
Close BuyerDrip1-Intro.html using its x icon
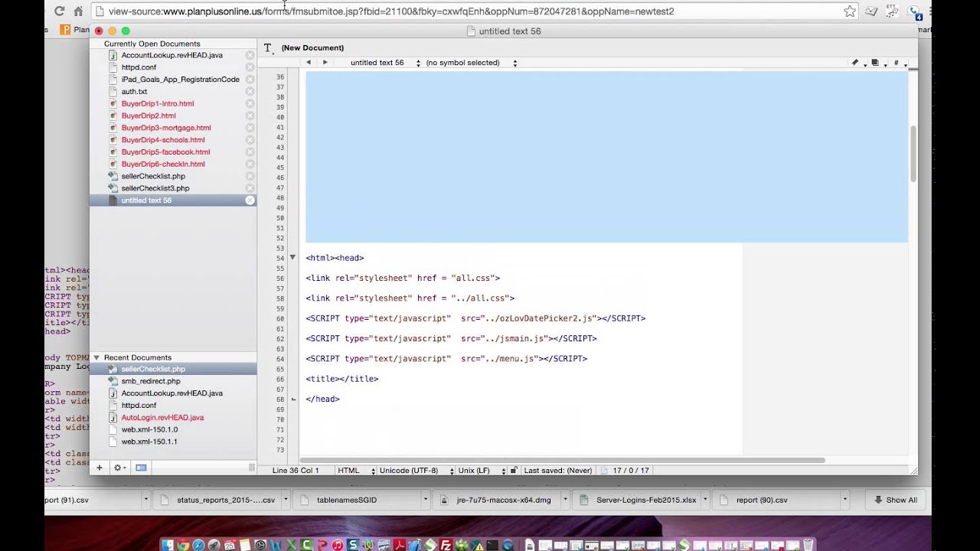[250, 103]
